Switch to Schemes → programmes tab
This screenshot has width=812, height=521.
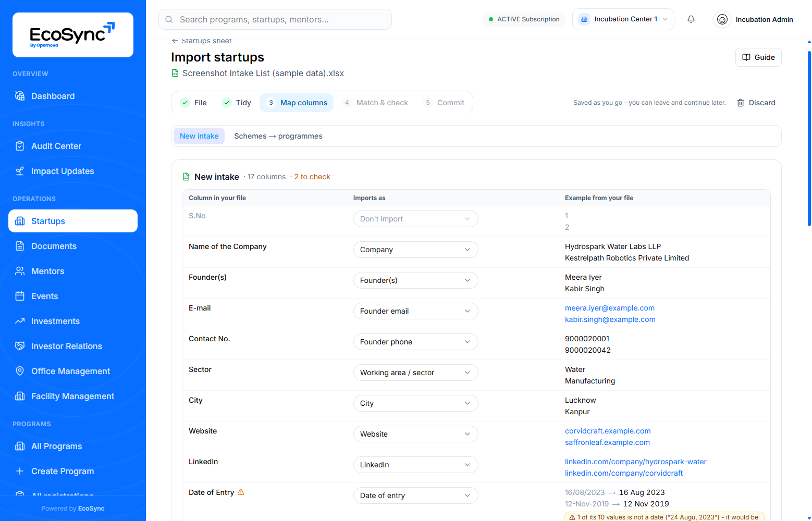click(278, 136)
